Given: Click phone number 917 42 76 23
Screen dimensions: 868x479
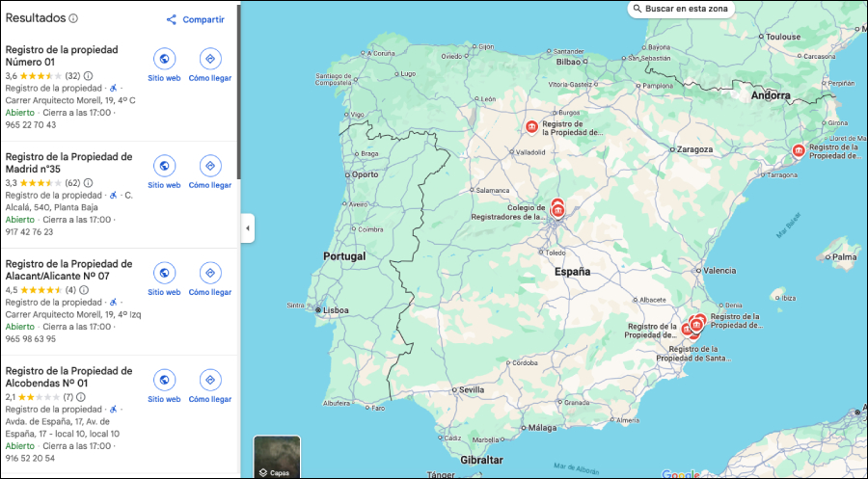Looking at the screenshot, I should coord(29,231).
